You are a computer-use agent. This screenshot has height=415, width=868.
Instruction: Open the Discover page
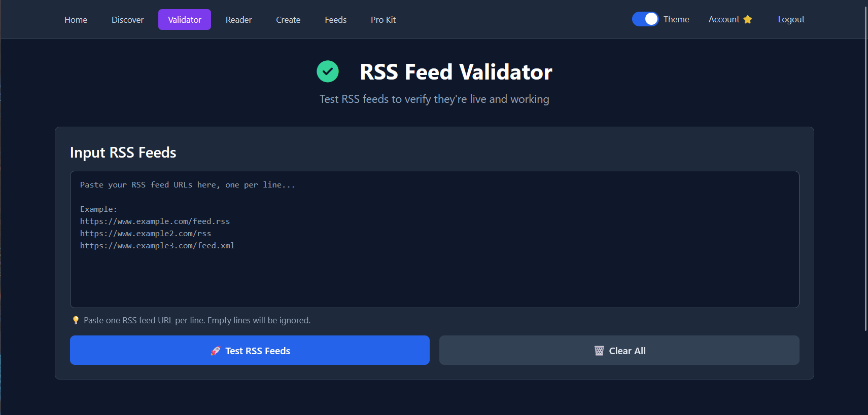(127, 20)
